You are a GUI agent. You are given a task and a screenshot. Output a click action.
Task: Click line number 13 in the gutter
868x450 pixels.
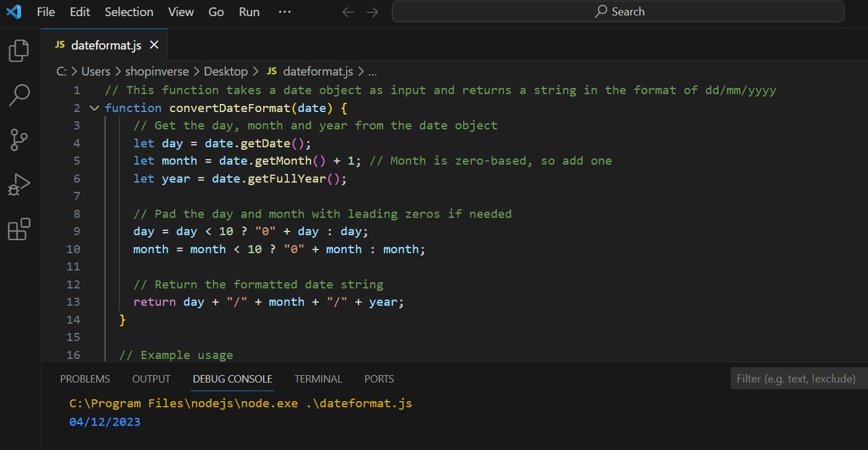pyautogui.click(x=73, y=302)
